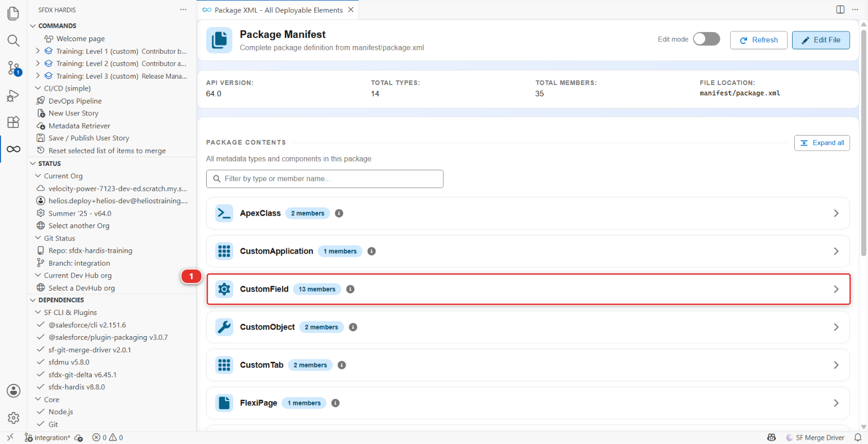The width and height of the screenshot is (868, 444).
Task: Click the ApexClass info icon
Action: coord(339,214)
